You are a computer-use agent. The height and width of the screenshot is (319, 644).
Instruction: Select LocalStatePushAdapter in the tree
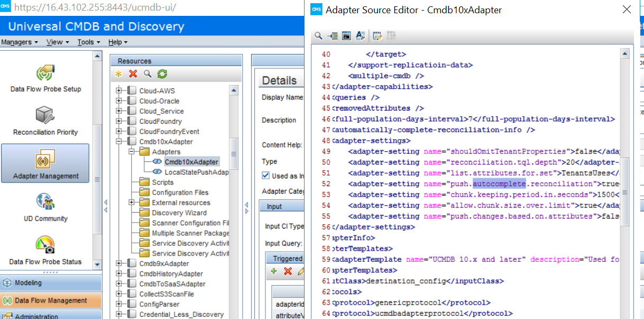coord(196,172)
